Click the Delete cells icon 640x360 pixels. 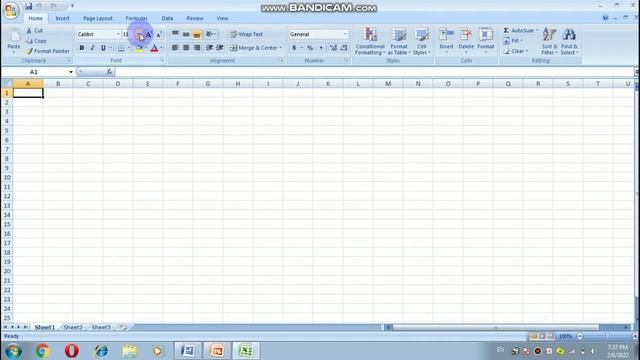click(466, 34)
